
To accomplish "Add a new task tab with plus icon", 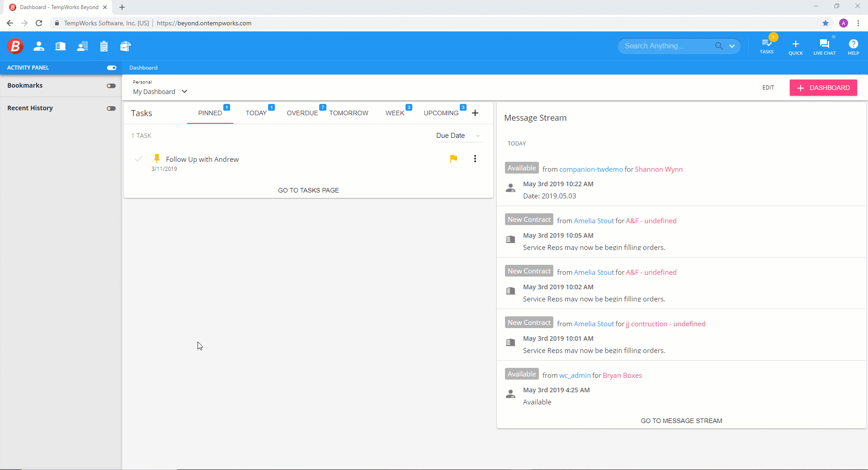I will point(475,113).
